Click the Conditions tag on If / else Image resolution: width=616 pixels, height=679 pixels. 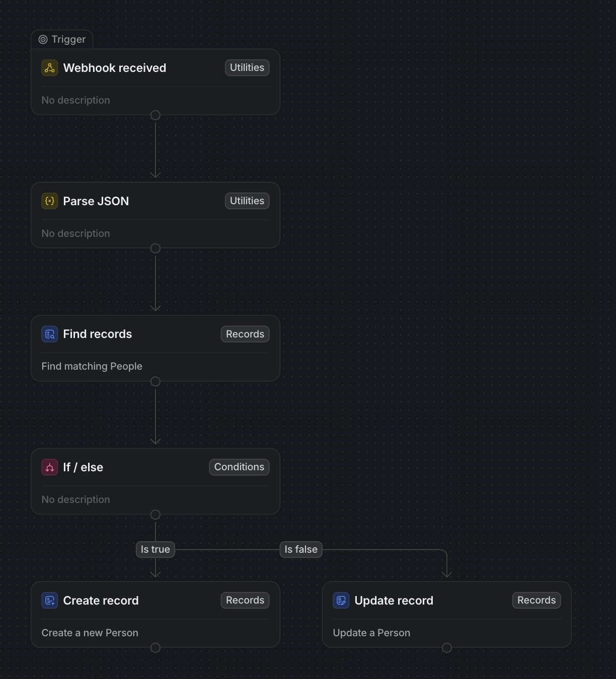coord(240,467)
